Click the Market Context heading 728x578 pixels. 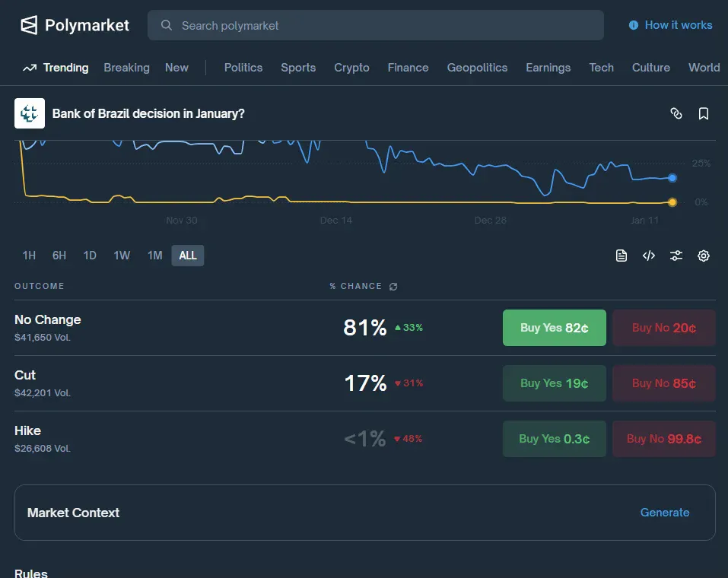click(x=73, y=513)
